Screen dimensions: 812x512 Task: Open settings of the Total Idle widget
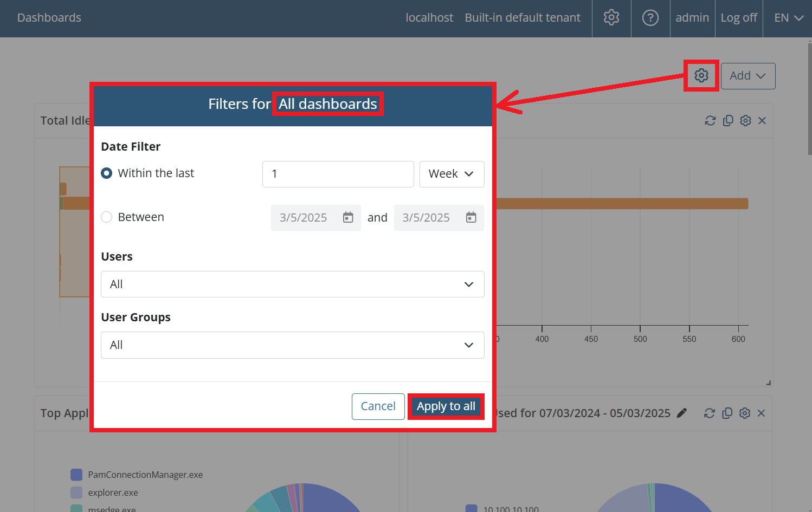click(x=745, y=121)
